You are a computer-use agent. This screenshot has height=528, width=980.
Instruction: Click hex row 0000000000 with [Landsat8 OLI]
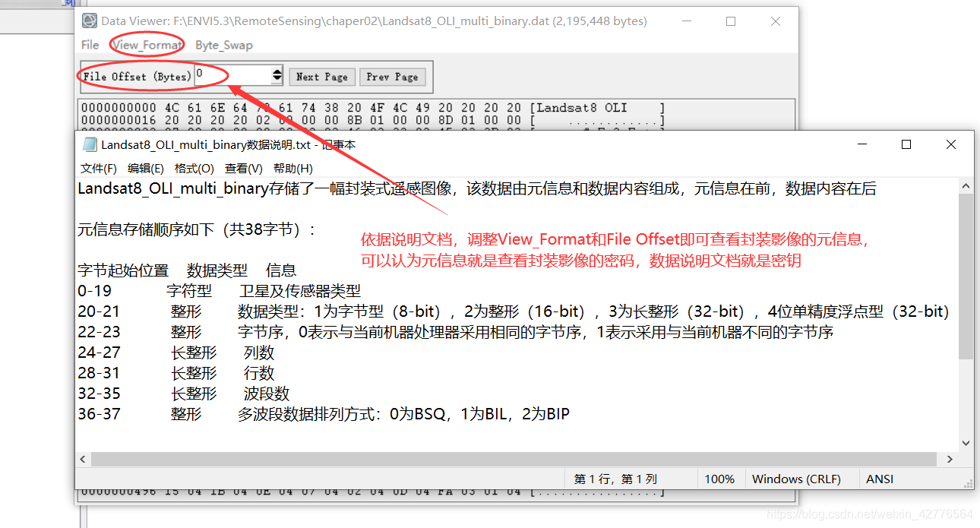[373, 108]
